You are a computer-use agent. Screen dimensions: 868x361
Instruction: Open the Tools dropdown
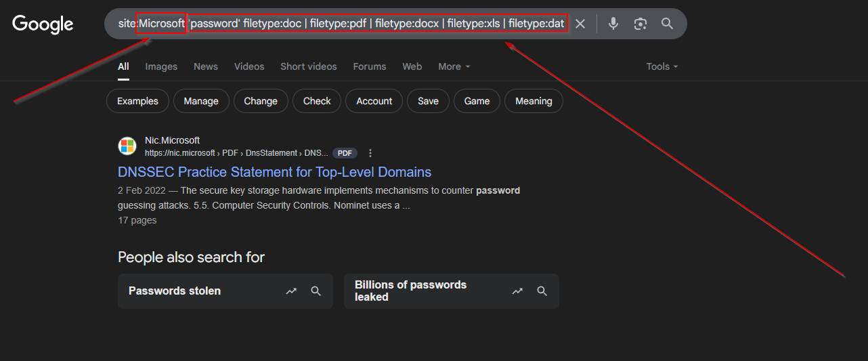point(661,66)
